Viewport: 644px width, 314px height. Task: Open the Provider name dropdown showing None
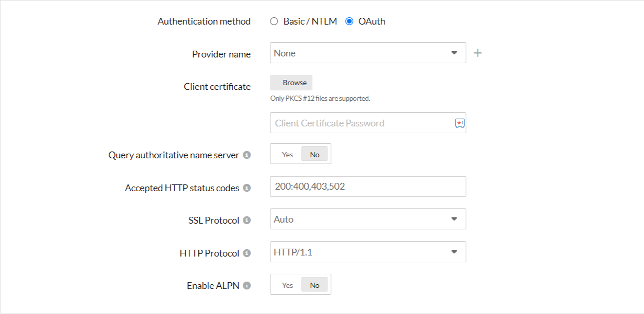coord(361,53)
